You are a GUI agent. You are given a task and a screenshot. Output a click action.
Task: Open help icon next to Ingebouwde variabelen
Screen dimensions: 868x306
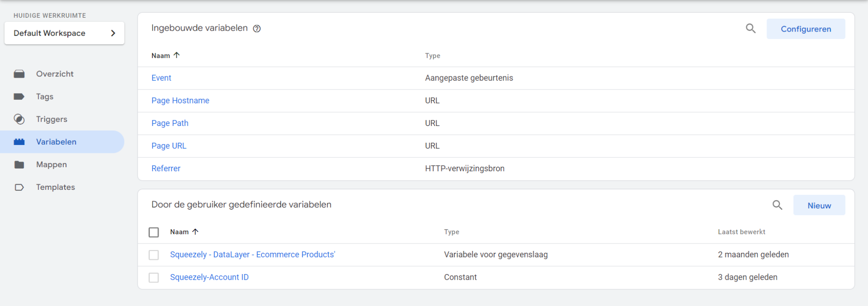tap(257, 29)
